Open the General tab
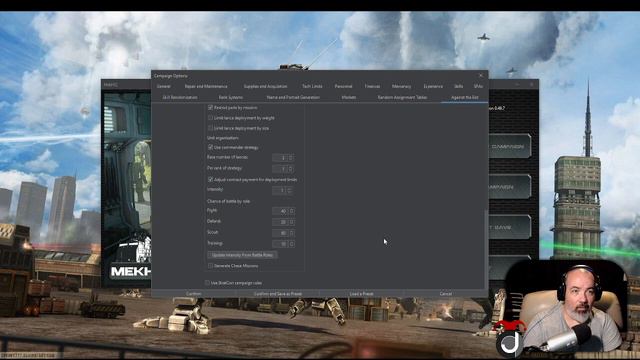640x360 pixels. coord(164,87)
